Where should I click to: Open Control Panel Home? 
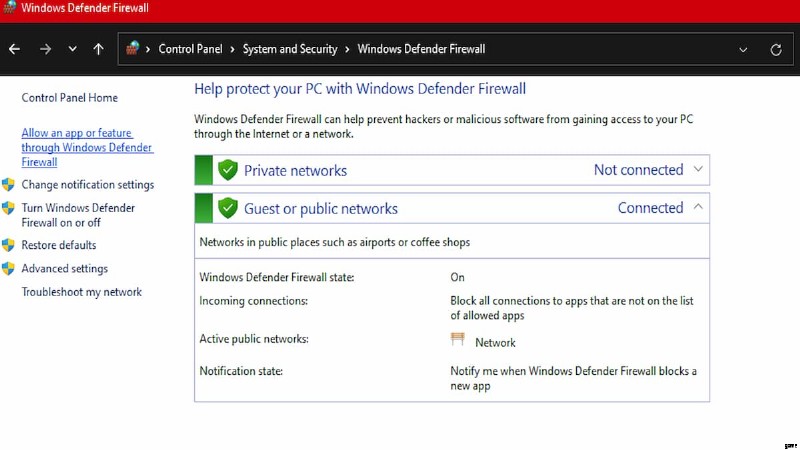point(69,97)
